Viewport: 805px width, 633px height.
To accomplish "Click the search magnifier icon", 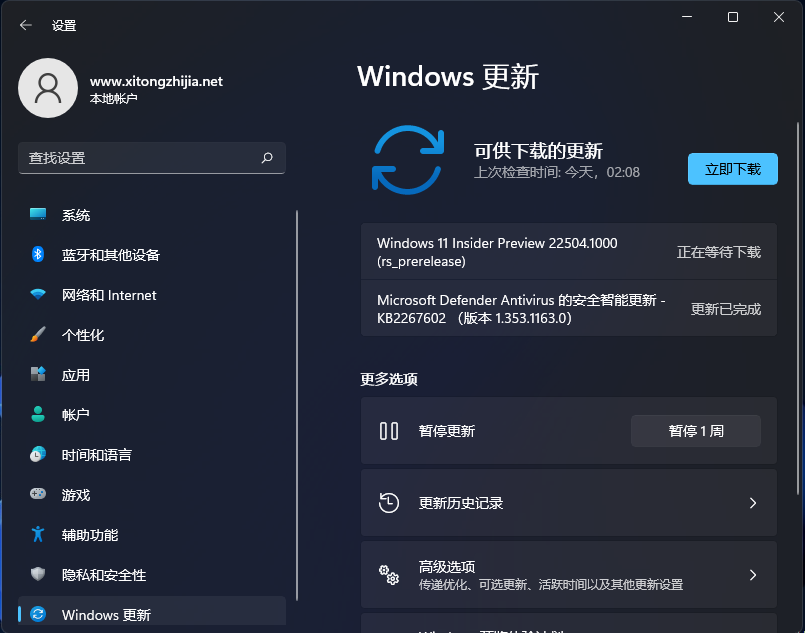I will coord(267,158).
